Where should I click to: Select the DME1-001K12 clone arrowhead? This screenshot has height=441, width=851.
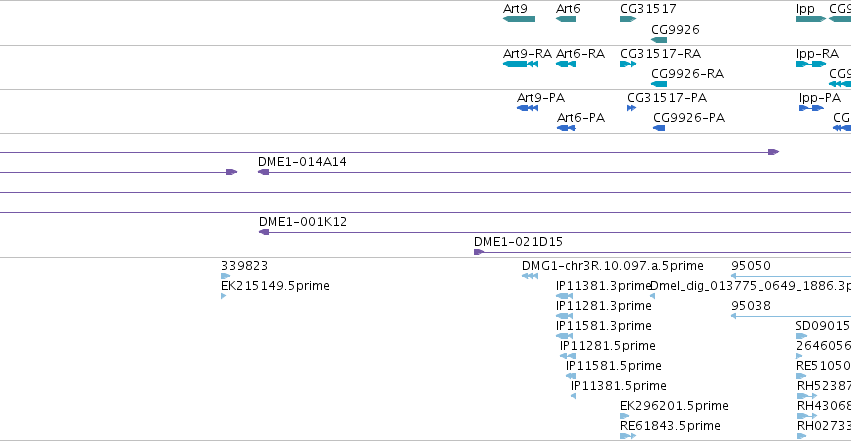[264, 232]
